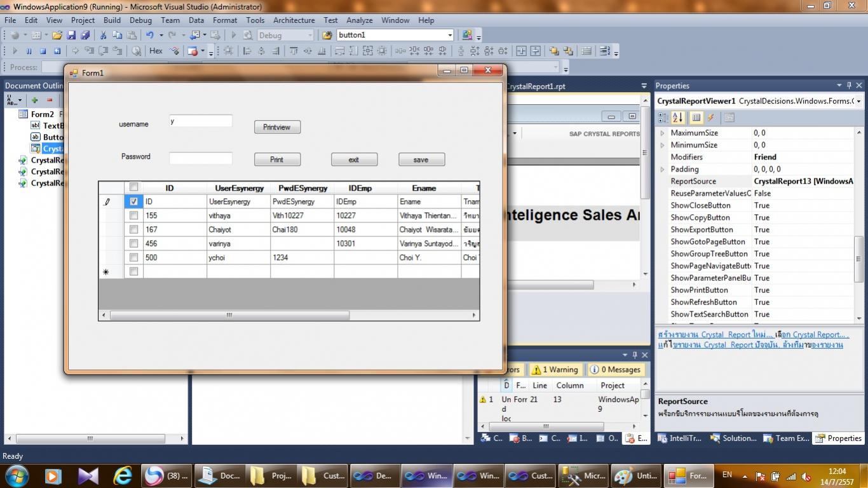Click the Break All pause icon
The image size is (868, 488).
pyautogui.click(x=29, y=51)
